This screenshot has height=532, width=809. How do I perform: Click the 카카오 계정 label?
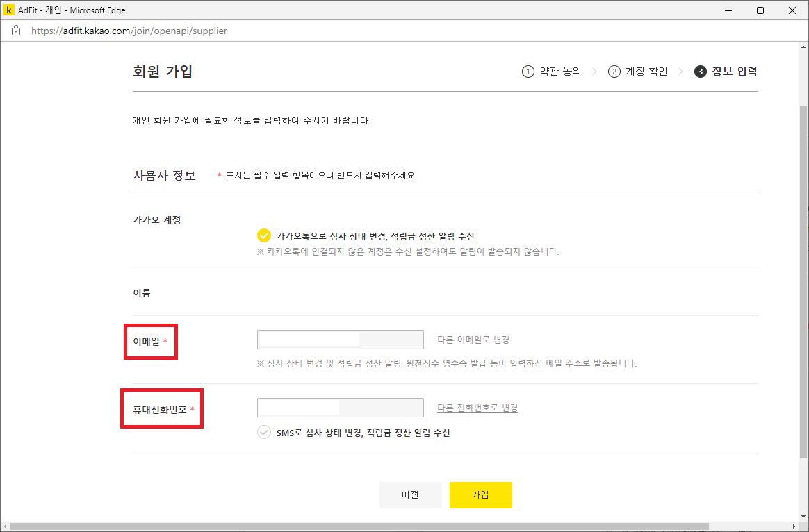click(157, 220)
